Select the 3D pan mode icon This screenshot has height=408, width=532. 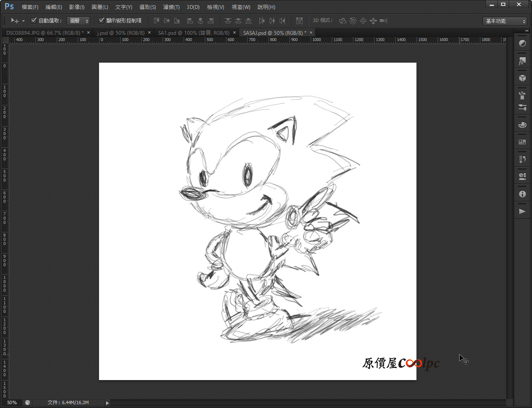363,20
